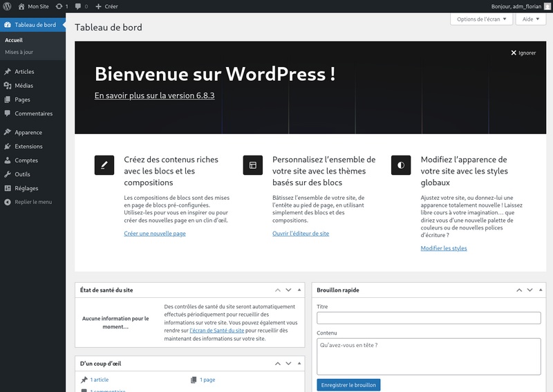Screen dimensions: 553x392
Task: Open the comments bubble in admin bar
Action: [x=82, y=6]
